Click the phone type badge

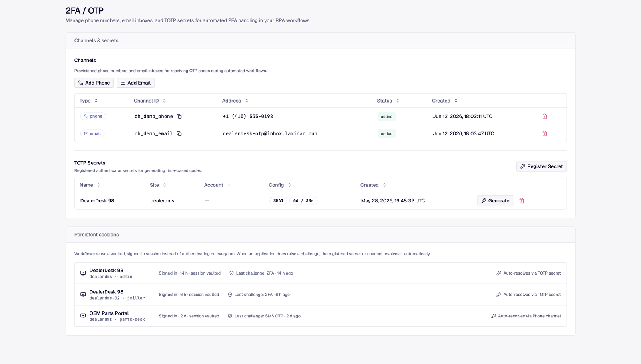(x=93, y=117)
